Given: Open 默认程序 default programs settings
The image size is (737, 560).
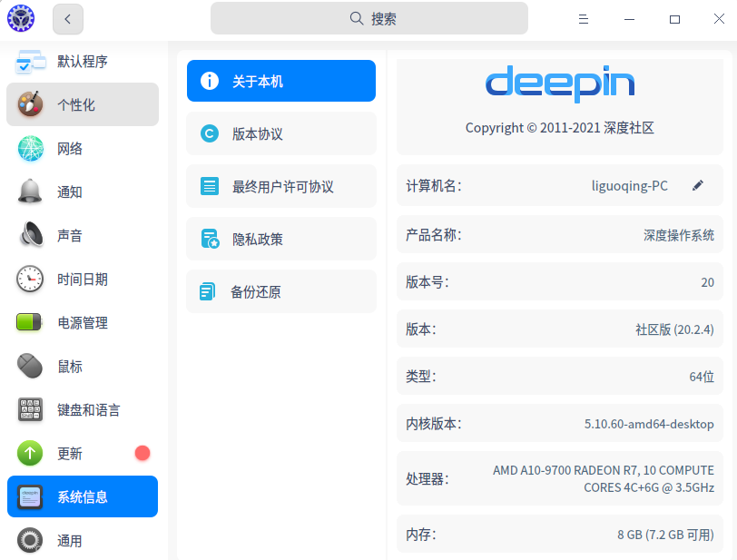Looking at the screenshot, I should pos(83,61).
